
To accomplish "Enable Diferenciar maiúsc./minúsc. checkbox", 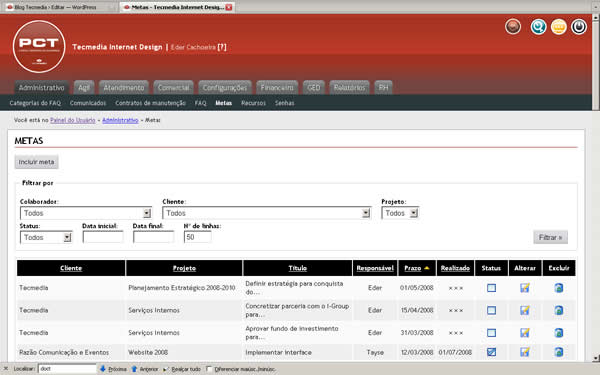I will click(209, 369).
